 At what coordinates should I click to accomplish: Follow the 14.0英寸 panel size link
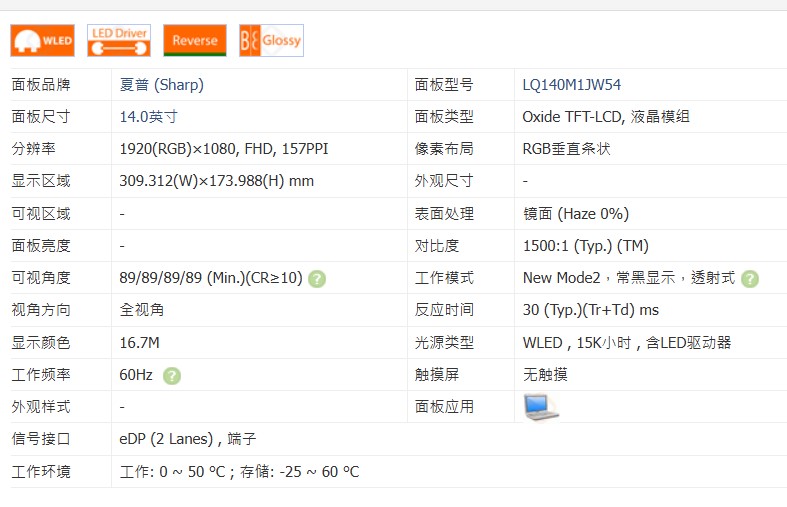tap(148, 117)
